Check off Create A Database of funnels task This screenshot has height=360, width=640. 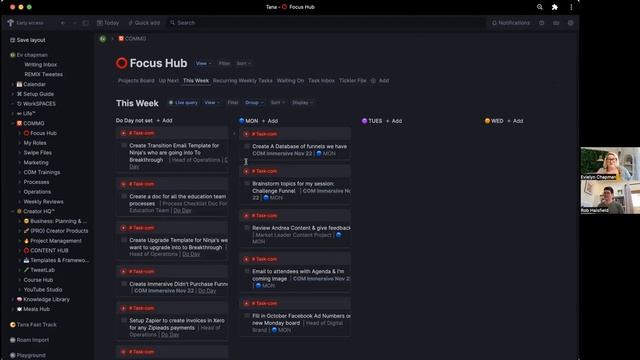click(x=247, y=146)
